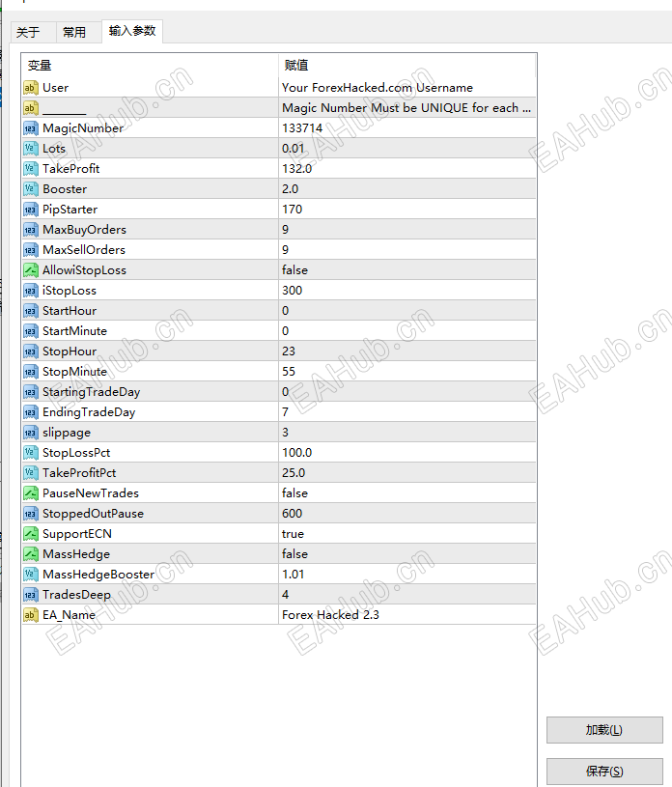Image resolution: width=672 pixels, height=787 pixels.
Task: Click the double icon beside StopLossPct
Action: coord(31,453)
